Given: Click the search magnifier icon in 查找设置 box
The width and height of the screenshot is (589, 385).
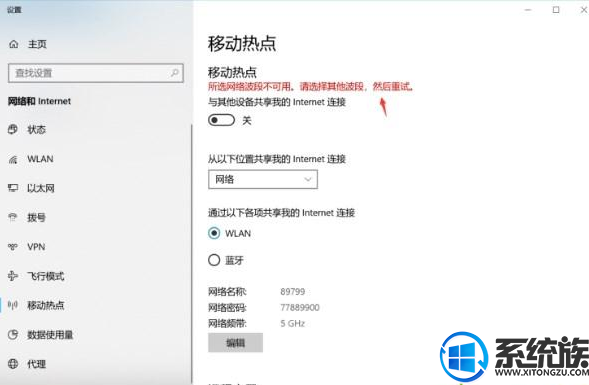Looking at the screenshot, I should click(174, 73).
